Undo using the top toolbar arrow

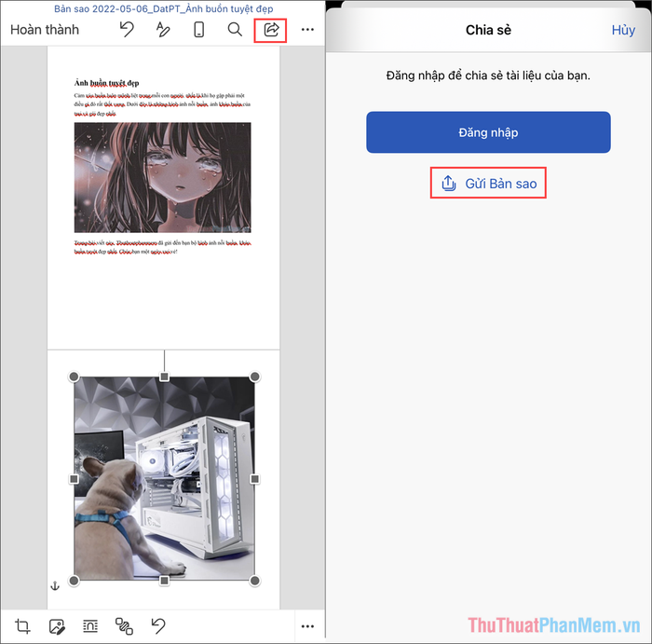(127, 30)
